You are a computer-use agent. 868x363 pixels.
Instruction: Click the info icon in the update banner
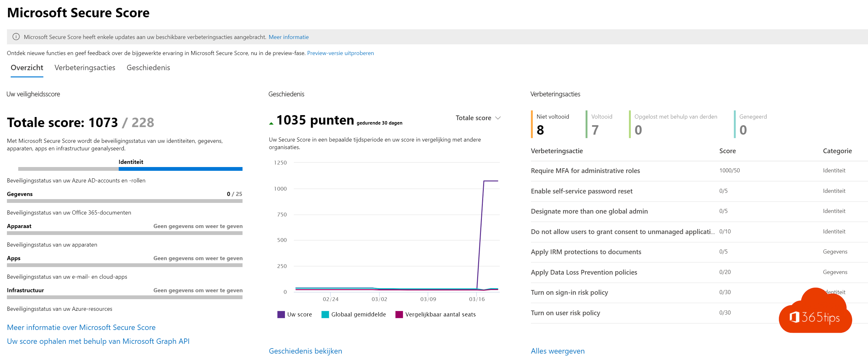coord(16,37)
